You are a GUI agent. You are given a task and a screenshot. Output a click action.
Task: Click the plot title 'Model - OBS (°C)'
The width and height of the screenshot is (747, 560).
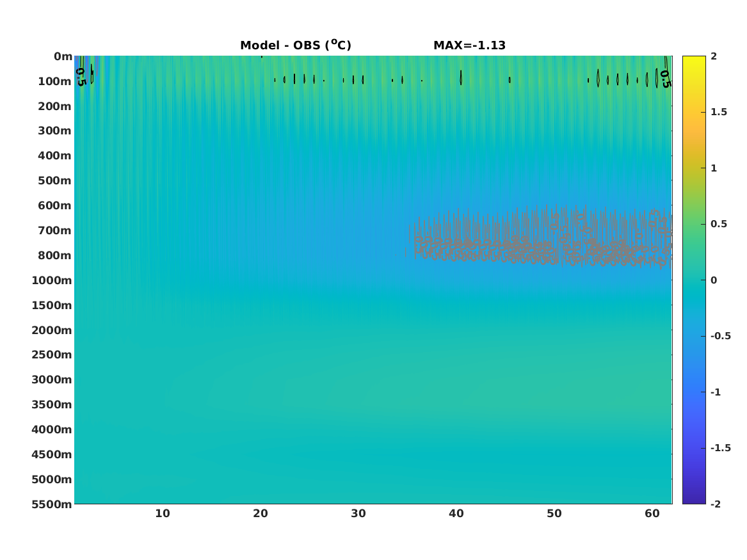295,45
